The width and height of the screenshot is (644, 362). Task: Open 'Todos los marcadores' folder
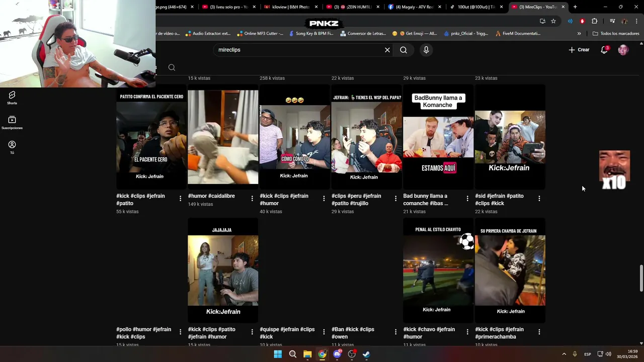[616, 34]
